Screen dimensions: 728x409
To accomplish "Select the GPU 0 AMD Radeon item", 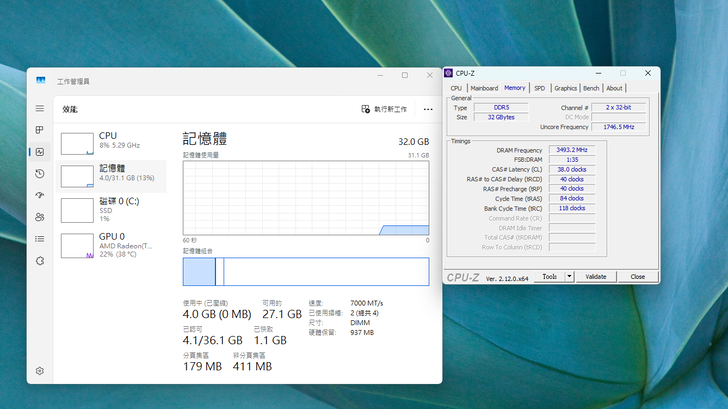I will coord(112,245).
